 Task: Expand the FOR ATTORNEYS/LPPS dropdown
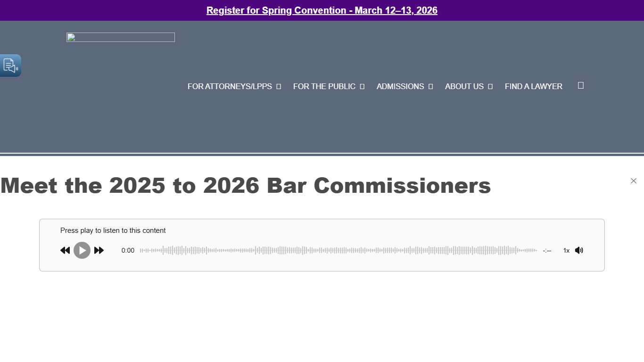coord(279,86)
